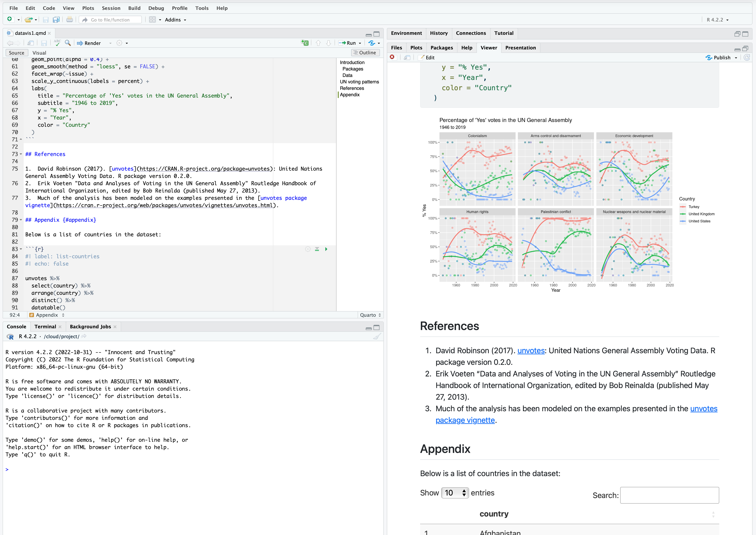
Task: Click the open file folder icon
Action: click(29, 20)
